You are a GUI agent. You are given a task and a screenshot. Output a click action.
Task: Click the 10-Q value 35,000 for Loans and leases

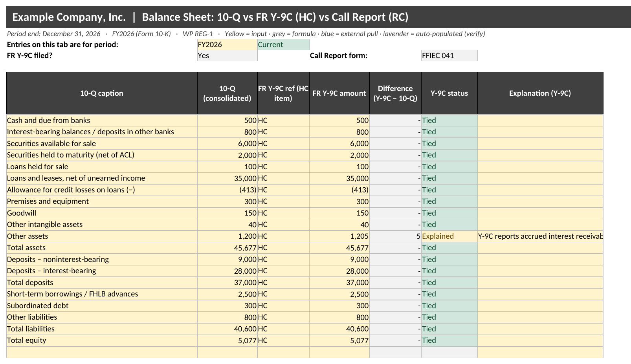227,178
